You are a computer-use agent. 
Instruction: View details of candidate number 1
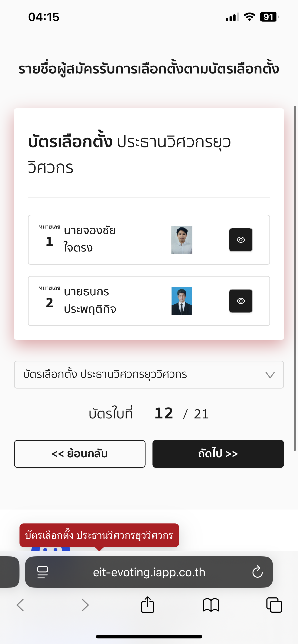pos(241,240)
